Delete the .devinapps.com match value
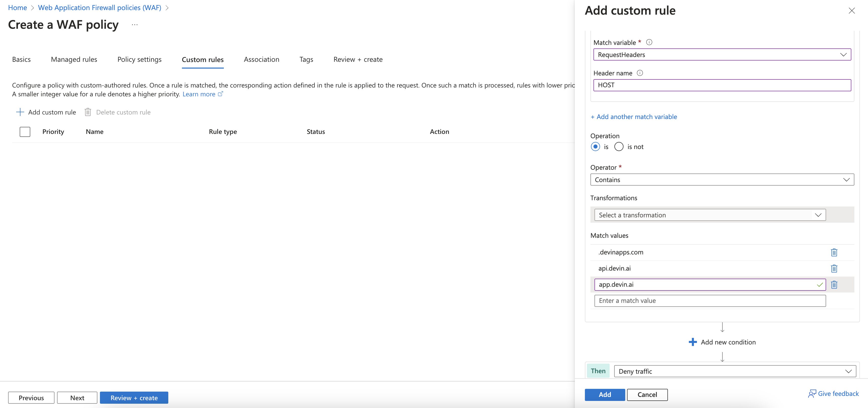 pyautogui.click(x=834, y=252)
